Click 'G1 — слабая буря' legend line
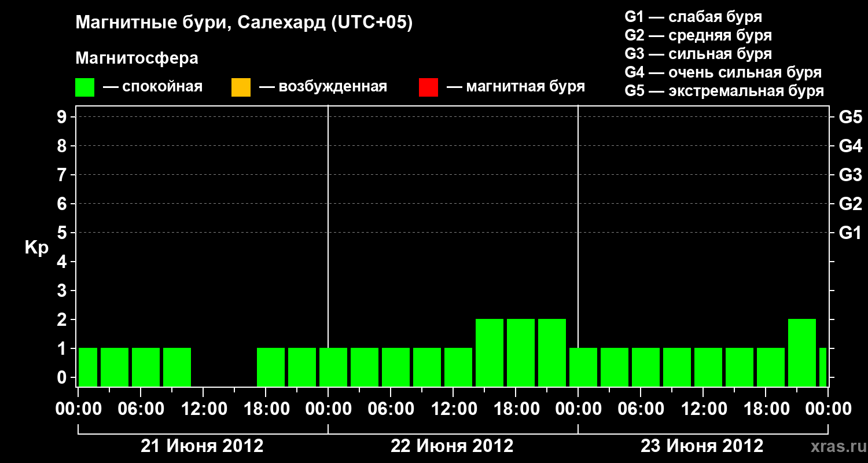The height and width of the screenshot is (463, 868). click(x=693, y=17)
